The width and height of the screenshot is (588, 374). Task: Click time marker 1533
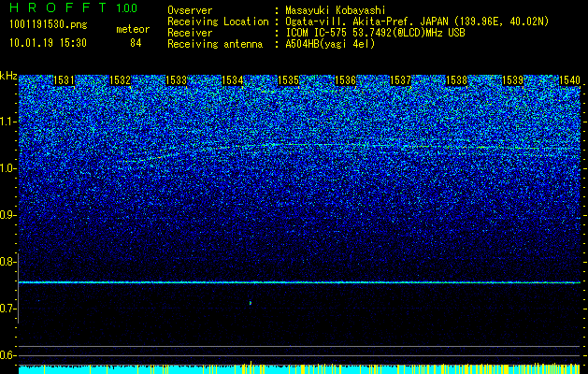(177, 80)
